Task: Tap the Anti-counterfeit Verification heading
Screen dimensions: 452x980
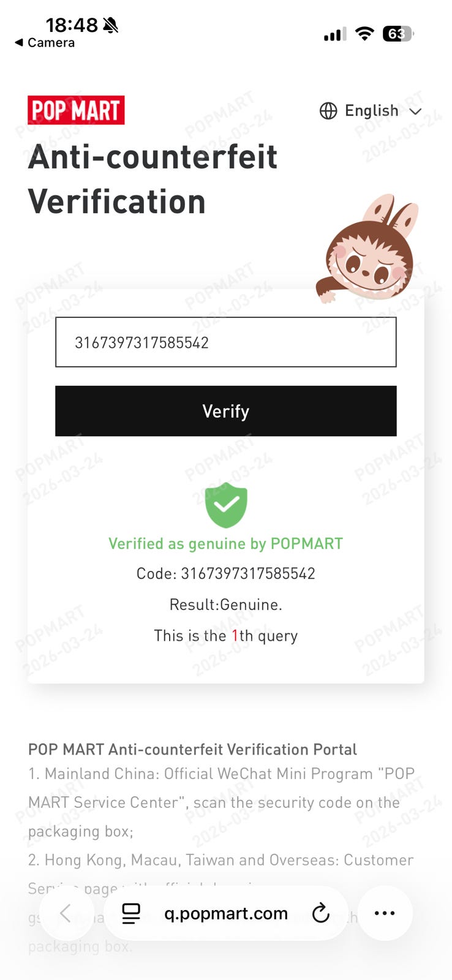Action: coord(153,179)
